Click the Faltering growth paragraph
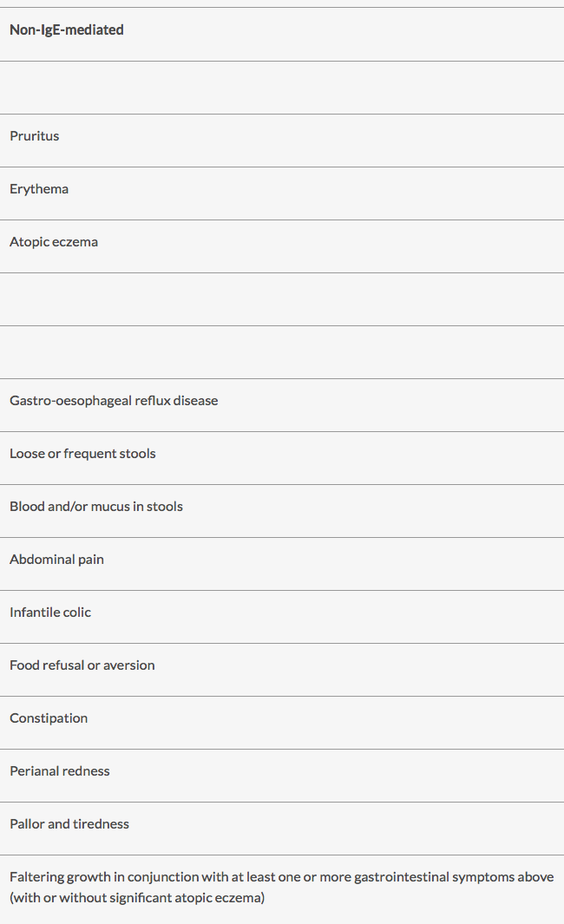Viewport: 564px width, 924px height. tap(282, 888)
